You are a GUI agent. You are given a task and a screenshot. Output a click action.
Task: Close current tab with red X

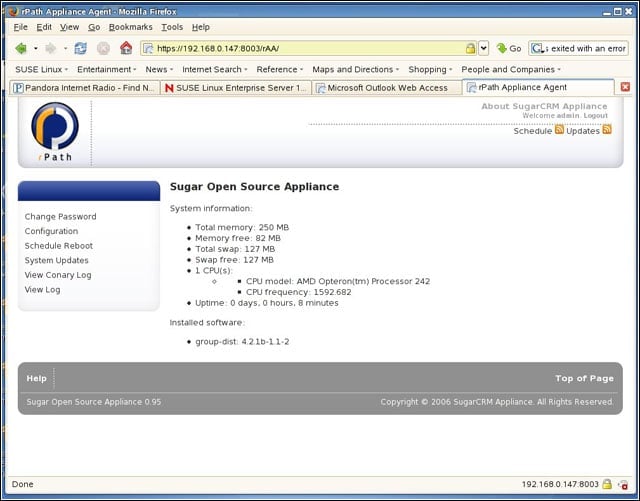click(x=625, y=87)
